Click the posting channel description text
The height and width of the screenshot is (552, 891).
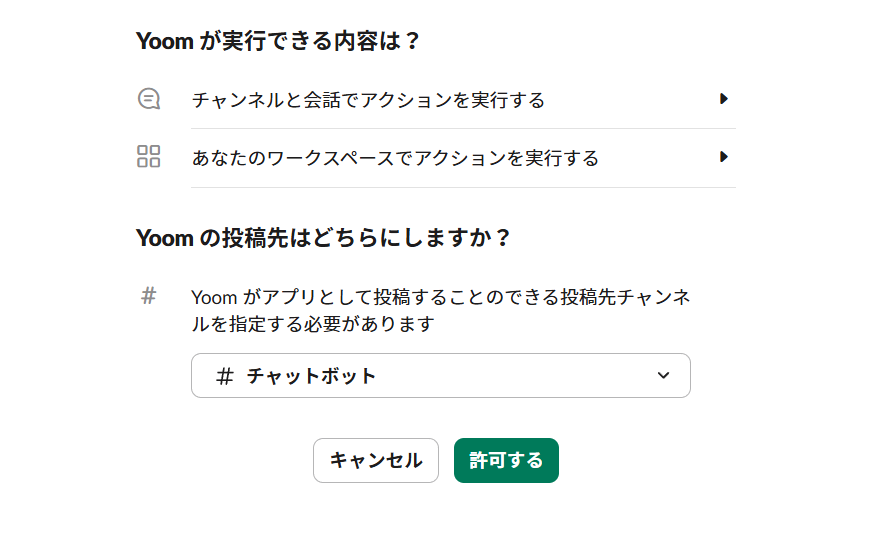coord(440,310)
